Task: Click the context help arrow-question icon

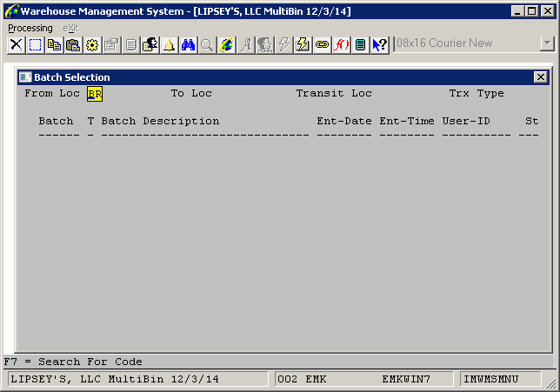Action: click(x=380, y=44)
